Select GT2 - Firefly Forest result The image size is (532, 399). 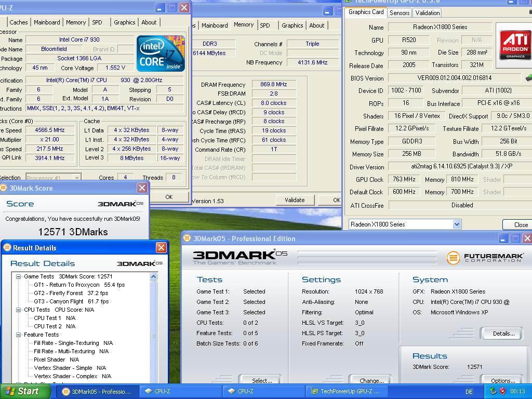71,293
